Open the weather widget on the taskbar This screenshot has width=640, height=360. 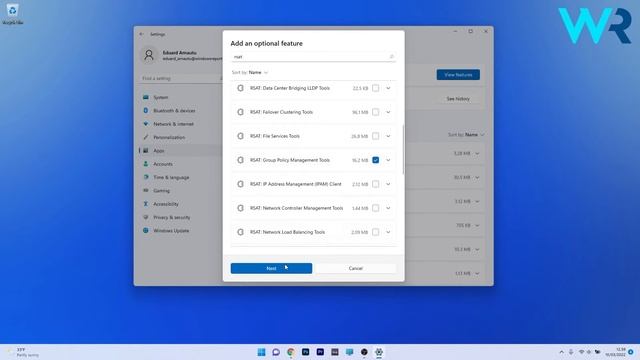tap(23, 352)
